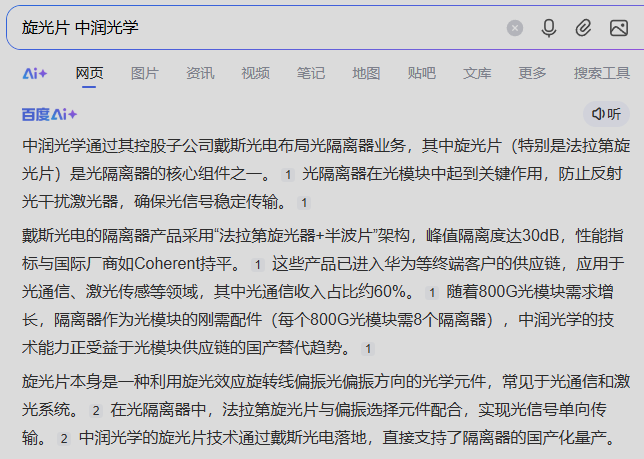
Task: Click the text 旋光片本身是一种利用旋光效应
Action: point(133,382)
